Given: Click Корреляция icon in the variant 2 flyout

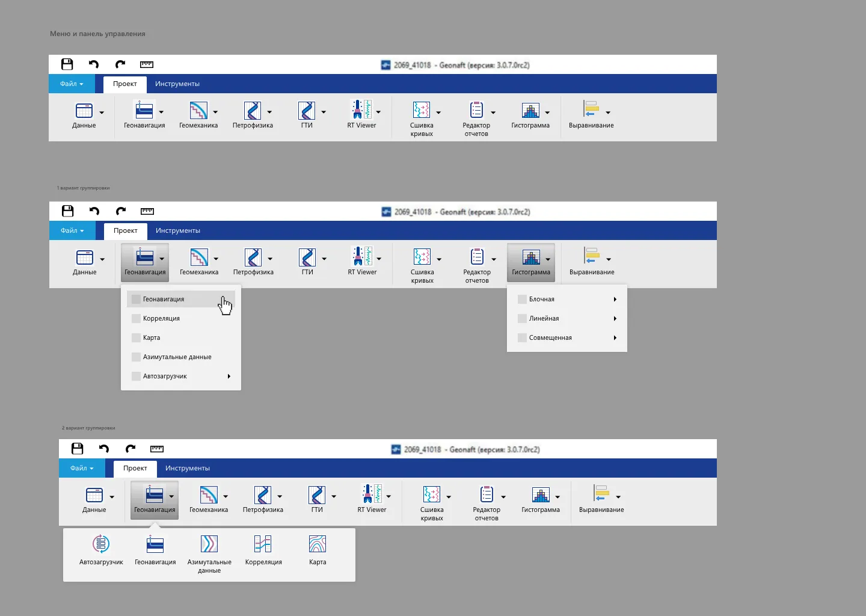Looking at the screenshot, I should coord(263,544).
